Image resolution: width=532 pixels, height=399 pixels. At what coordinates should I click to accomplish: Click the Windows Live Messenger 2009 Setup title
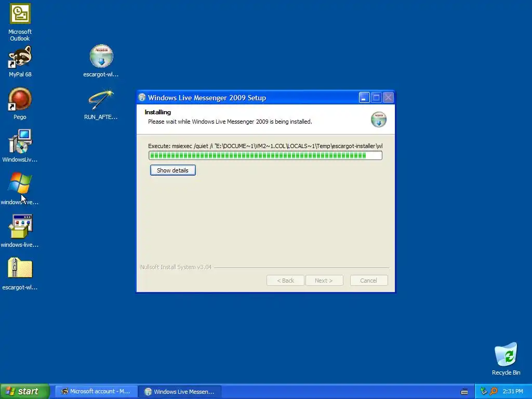[x=207, y=98]
